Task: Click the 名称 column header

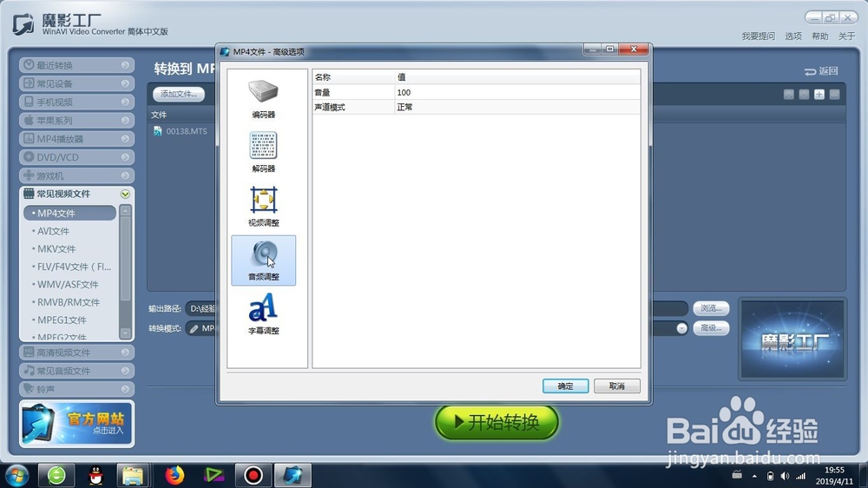Action: point(353,77)
